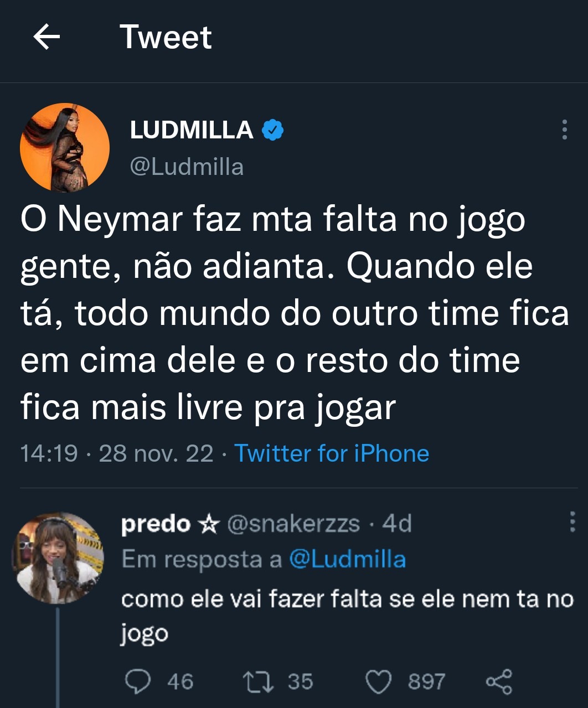The height and width of the screenshot is (708, 588).
Task: Go back using the left arrow
Action: tap(47, 37)
